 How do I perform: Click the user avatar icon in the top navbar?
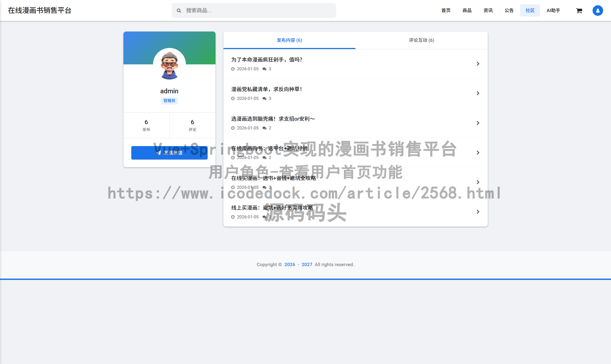pyautogui.click(x=597, y=11)
